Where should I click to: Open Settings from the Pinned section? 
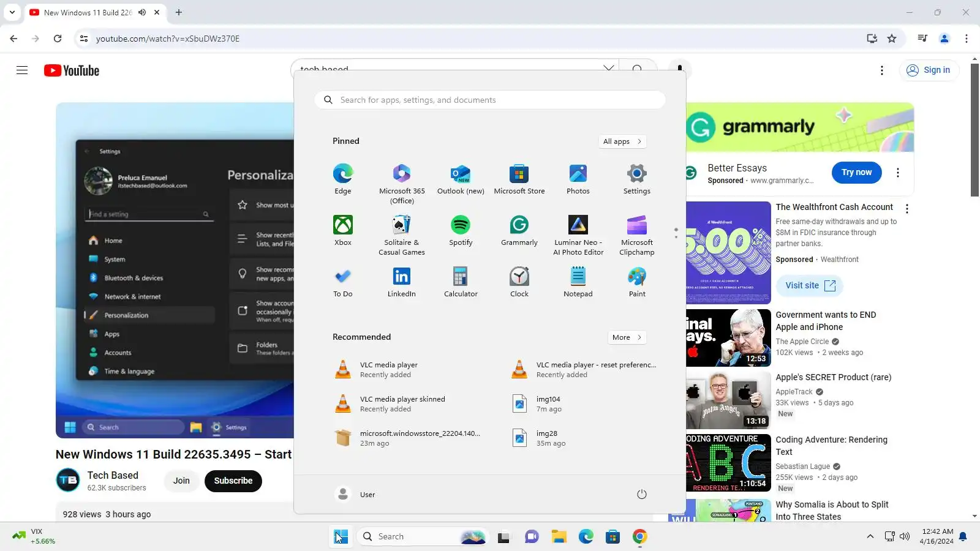(x=637, y=179)
